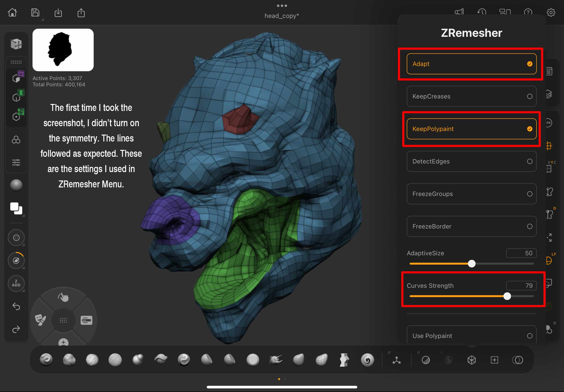Click the Curves Strength slider handle
This screenshot has width=564, height=392.
pyautogui.click(x=507, y=296)
